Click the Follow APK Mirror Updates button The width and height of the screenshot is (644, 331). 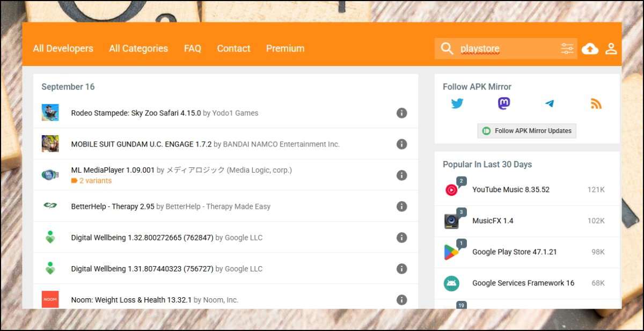click(x=527, y=131)
